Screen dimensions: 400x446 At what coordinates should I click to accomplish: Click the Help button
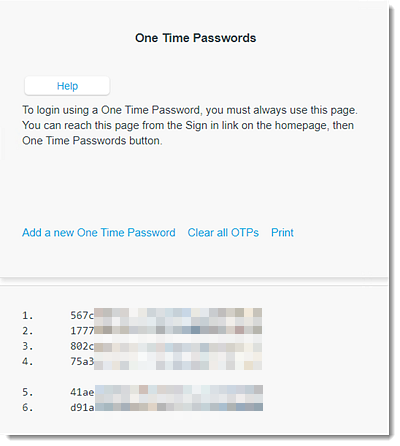[67, 86]
